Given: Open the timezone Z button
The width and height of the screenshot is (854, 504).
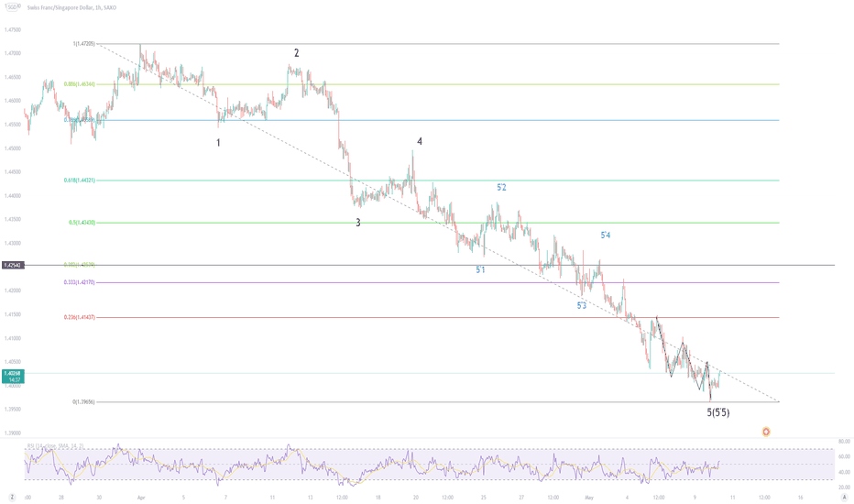Looking at the screenshot, I should 11,497.
